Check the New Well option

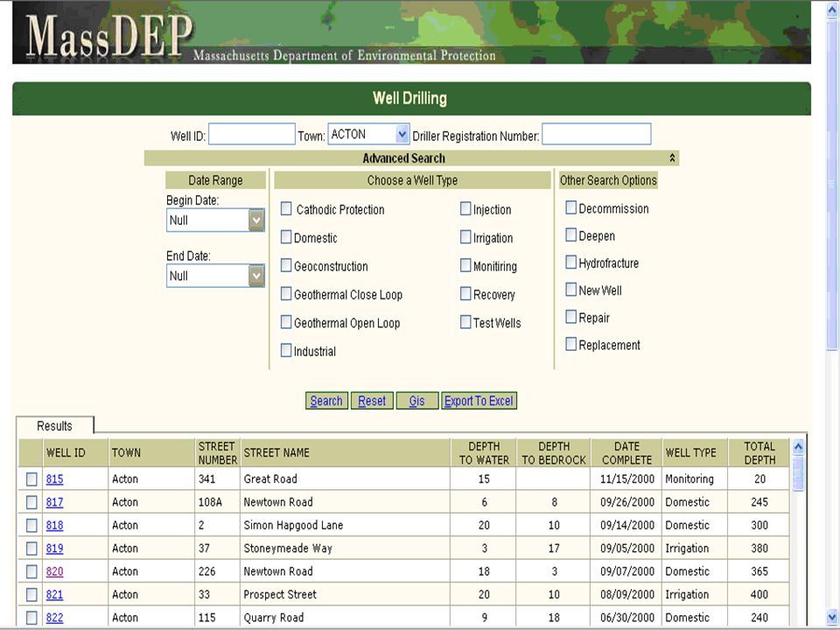tap(571, 290)
